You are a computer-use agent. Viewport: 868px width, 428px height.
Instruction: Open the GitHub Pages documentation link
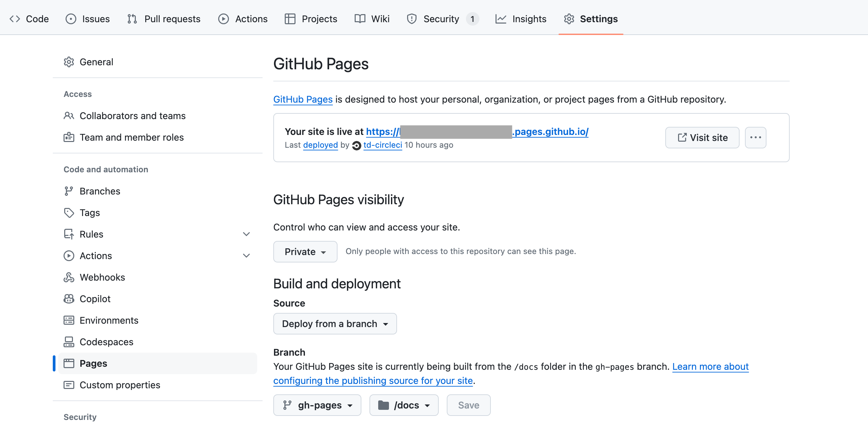pyautogui.click(x=303, y=99)
